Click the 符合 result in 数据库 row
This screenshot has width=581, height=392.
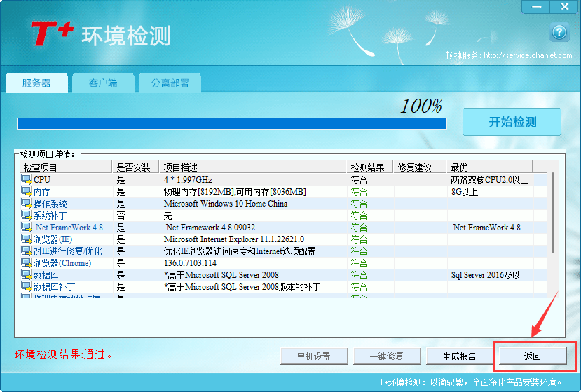[x=359, y=275]
